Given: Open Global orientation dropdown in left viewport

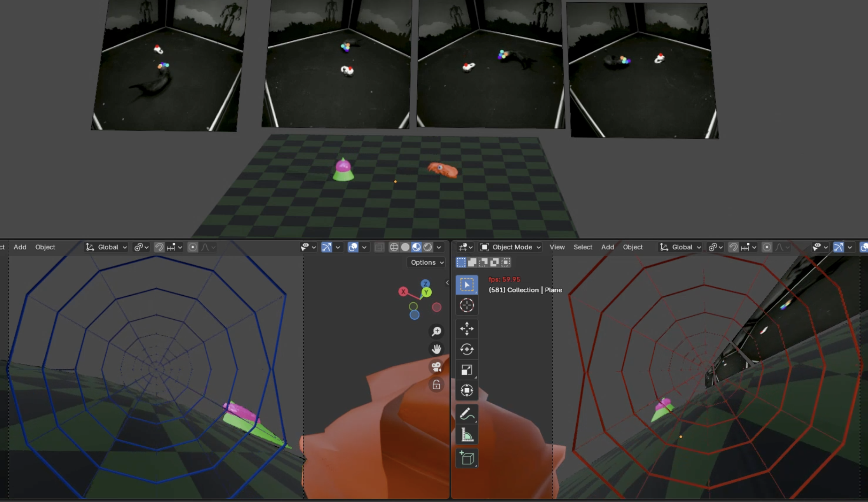Looking at the screenshot, I should pyautogui.click(x=106, y=247).
